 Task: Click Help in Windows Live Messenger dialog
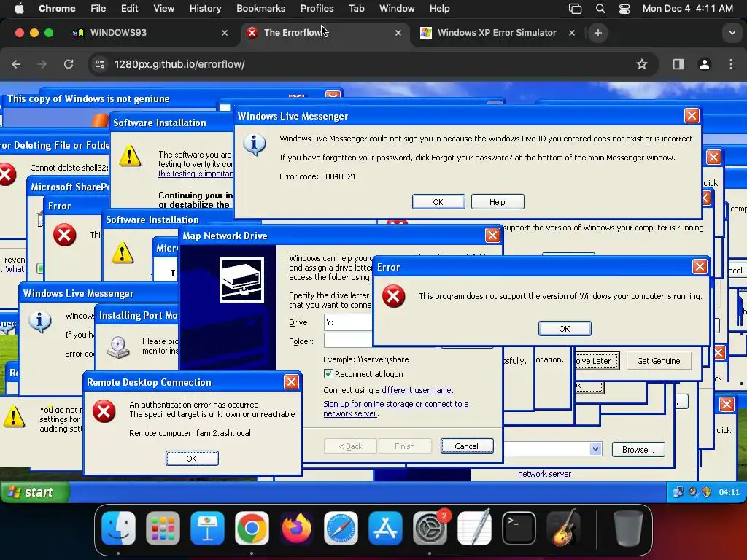pyautogui.click(x=498, y=202)
